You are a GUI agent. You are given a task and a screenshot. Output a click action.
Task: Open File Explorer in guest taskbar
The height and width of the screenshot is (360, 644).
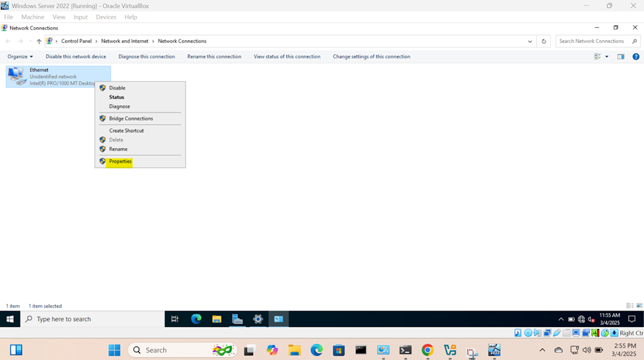point(217,319)
